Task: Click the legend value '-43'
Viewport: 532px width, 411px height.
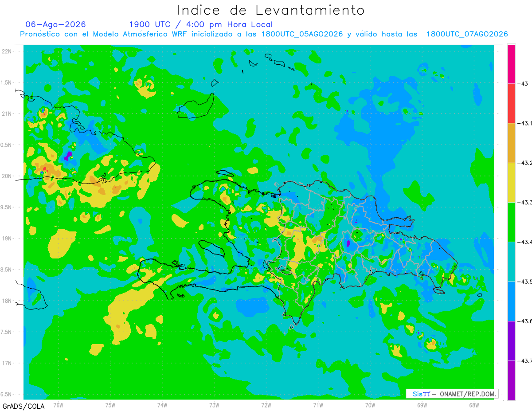Action: (x=524, y=84)
